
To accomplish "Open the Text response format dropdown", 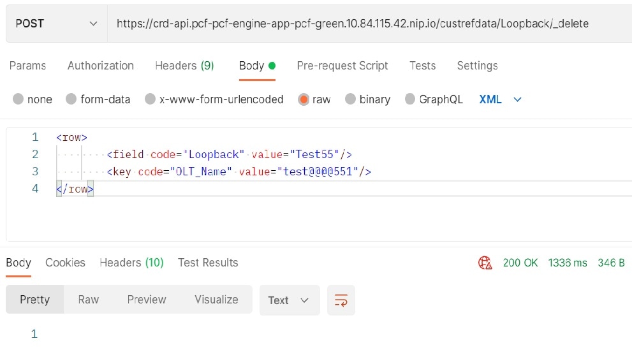I will [x=289, y=300].
